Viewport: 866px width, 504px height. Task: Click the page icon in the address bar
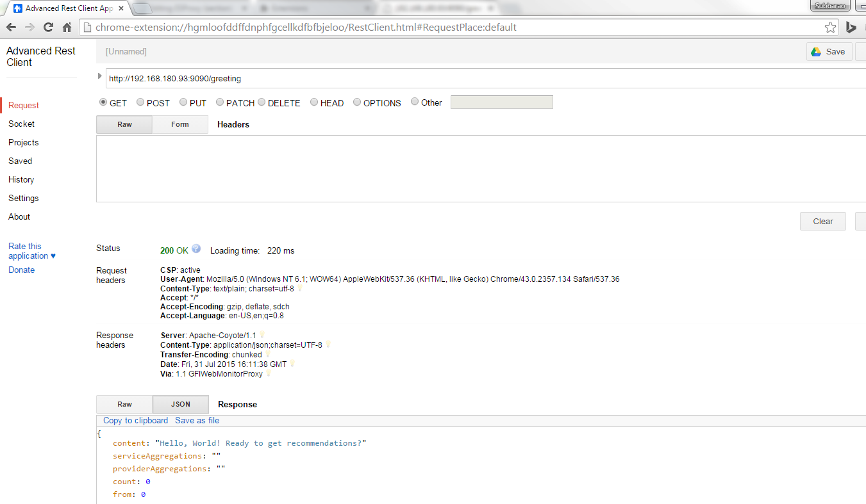coord(88,28)
